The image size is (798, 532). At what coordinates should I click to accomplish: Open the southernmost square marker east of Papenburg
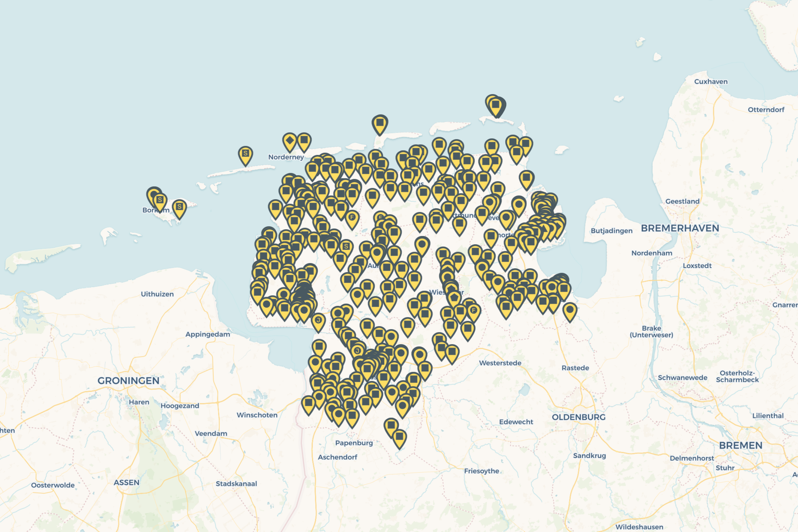click(400, 439)
